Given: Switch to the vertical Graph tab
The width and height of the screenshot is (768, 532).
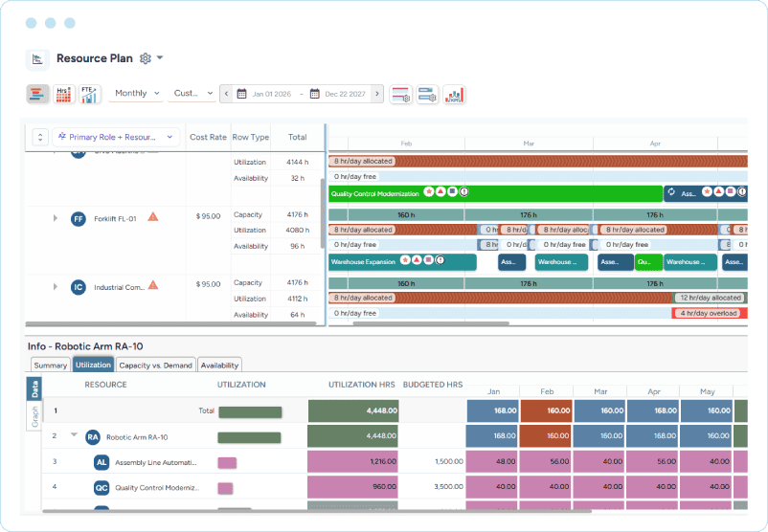Looking at the screenshot, I should coord(34,416).
